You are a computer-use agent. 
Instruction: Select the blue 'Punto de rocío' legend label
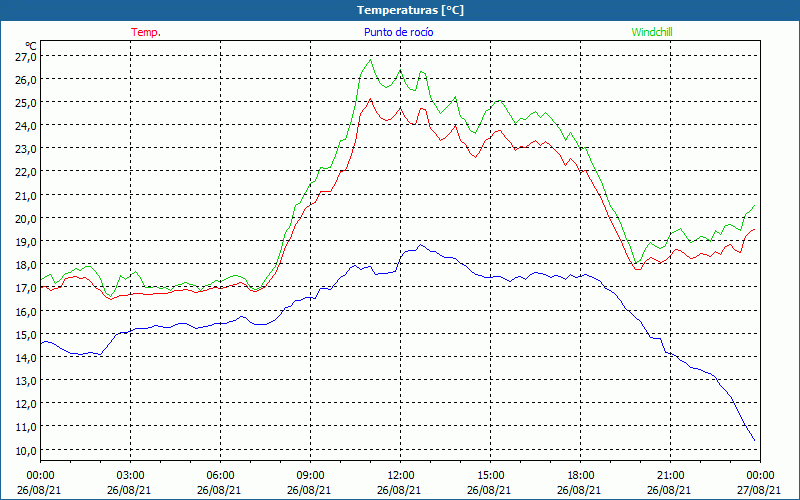coord(398,32)
